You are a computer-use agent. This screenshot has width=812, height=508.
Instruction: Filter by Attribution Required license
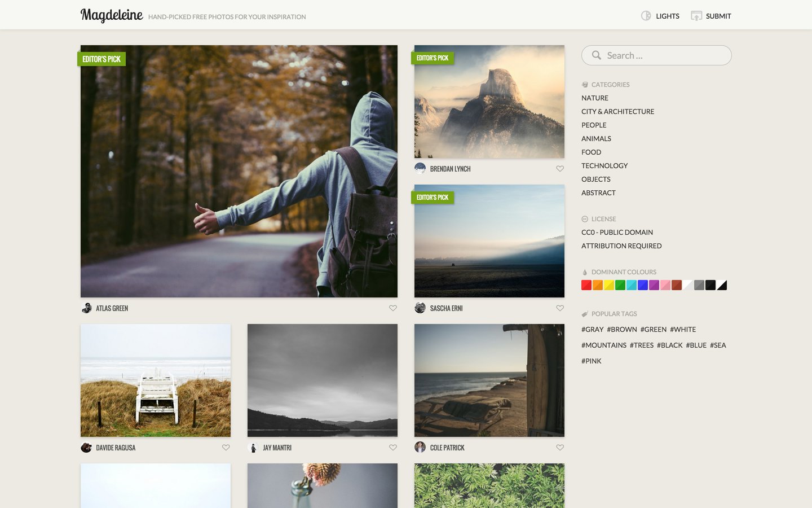(621, 246)
